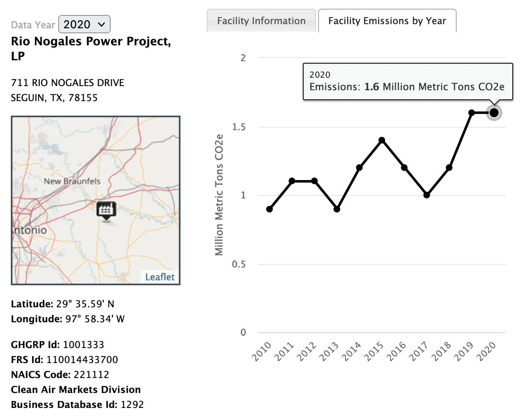Click the 2016 emissions data point
Screen dimensions: 529x420
(404, 168)
